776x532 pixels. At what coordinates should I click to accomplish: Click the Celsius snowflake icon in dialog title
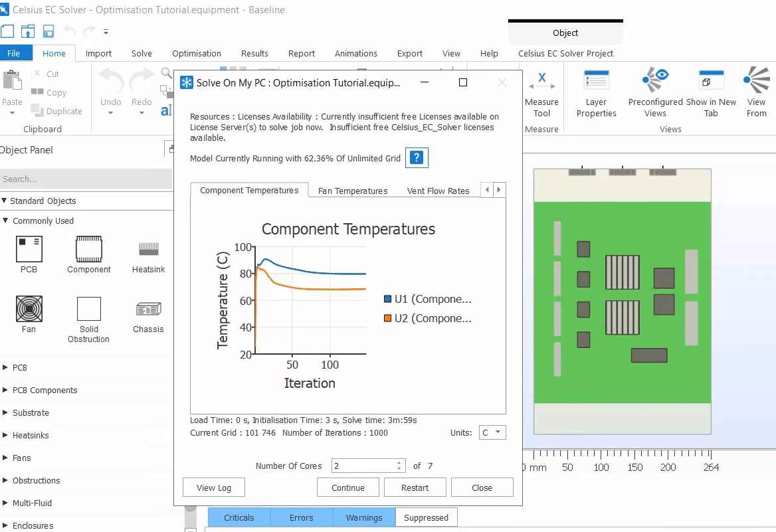[x=187, y=82]
